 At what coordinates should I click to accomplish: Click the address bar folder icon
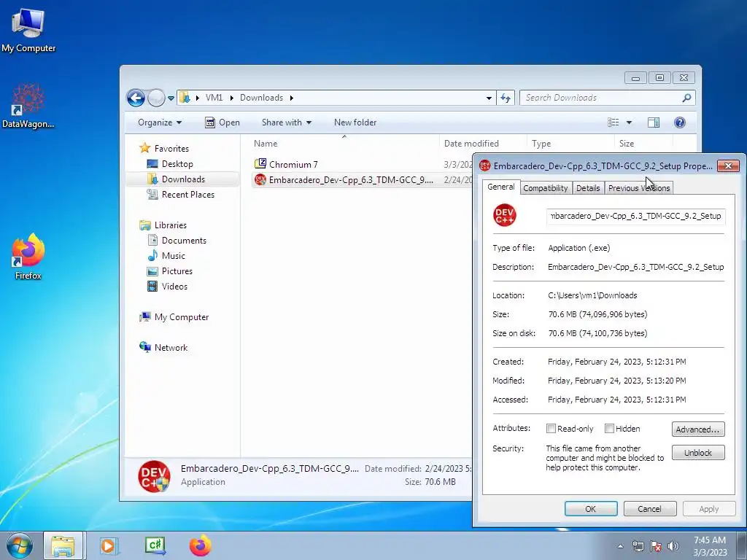(x=185, y=98)
